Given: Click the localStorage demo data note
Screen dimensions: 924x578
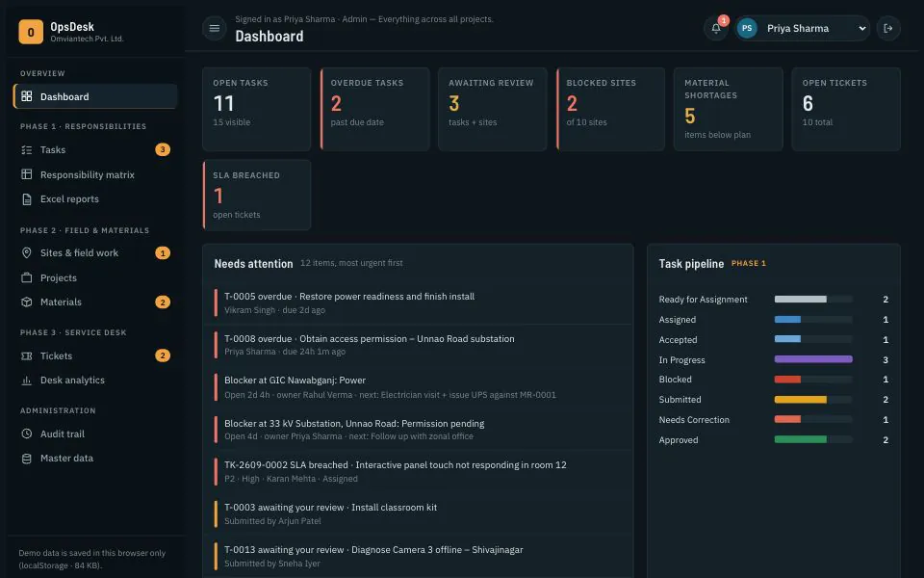Looking at the screenshot, I should click(92, 559).
